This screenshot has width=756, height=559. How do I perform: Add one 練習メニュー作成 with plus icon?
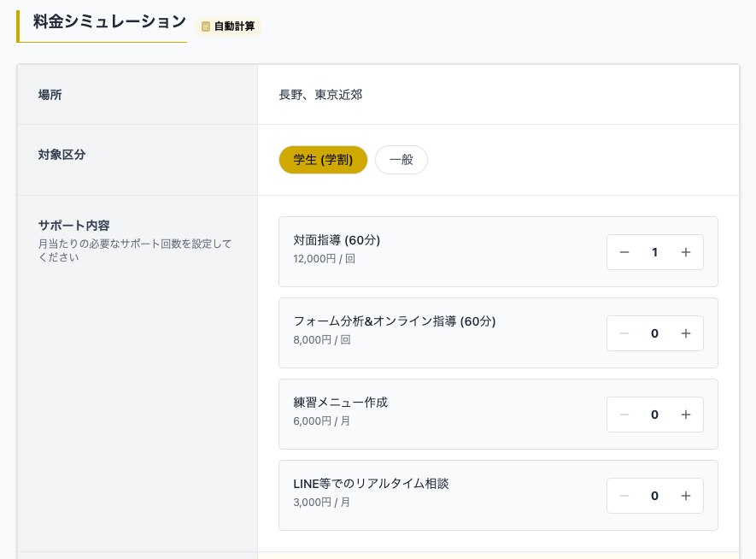point(685,415)
